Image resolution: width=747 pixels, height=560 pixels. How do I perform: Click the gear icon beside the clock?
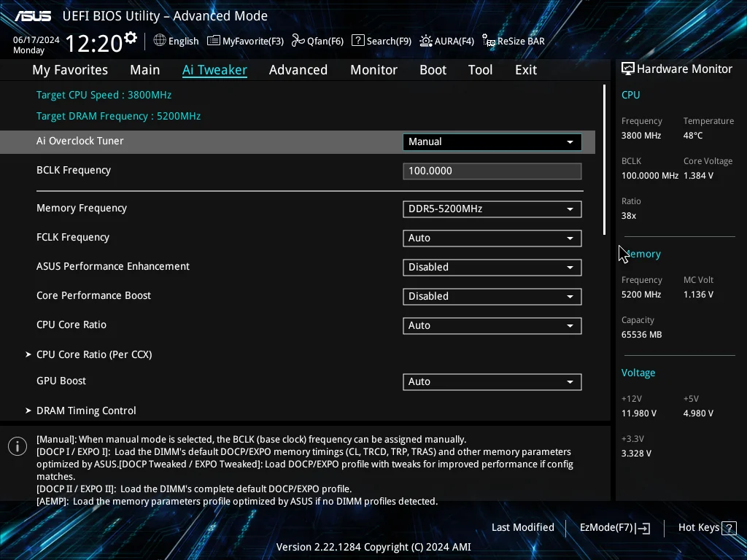(x=131, y=38)
